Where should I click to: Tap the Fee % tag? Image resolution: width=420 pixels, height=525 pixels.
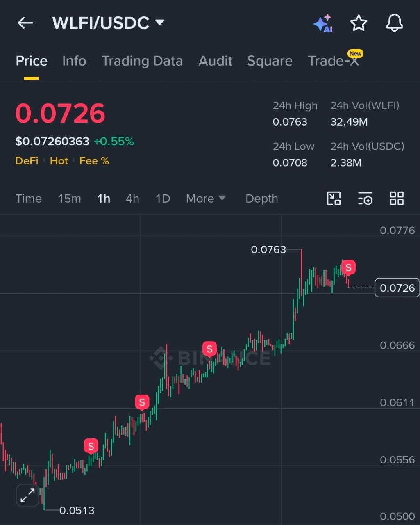(94, 161)
